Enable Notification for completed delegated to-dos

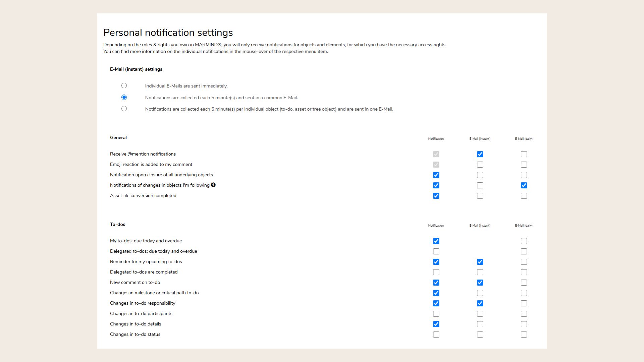pyautogui.click(x=436, y=272)
